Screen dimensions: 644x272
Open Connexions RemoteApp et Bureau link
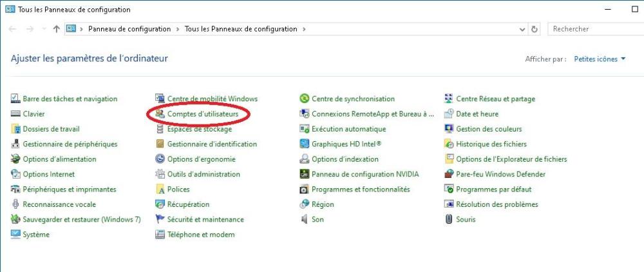(x=372, y=114)
